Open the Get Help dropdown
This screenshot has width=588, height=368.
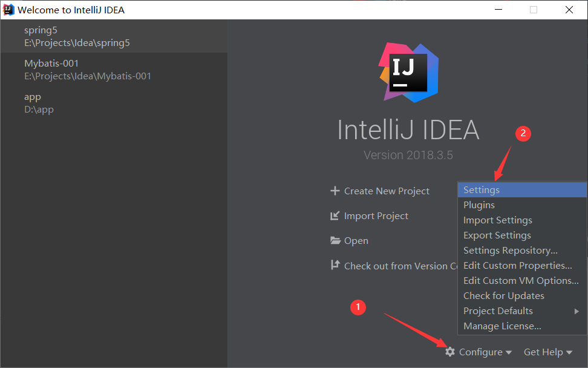548,352
